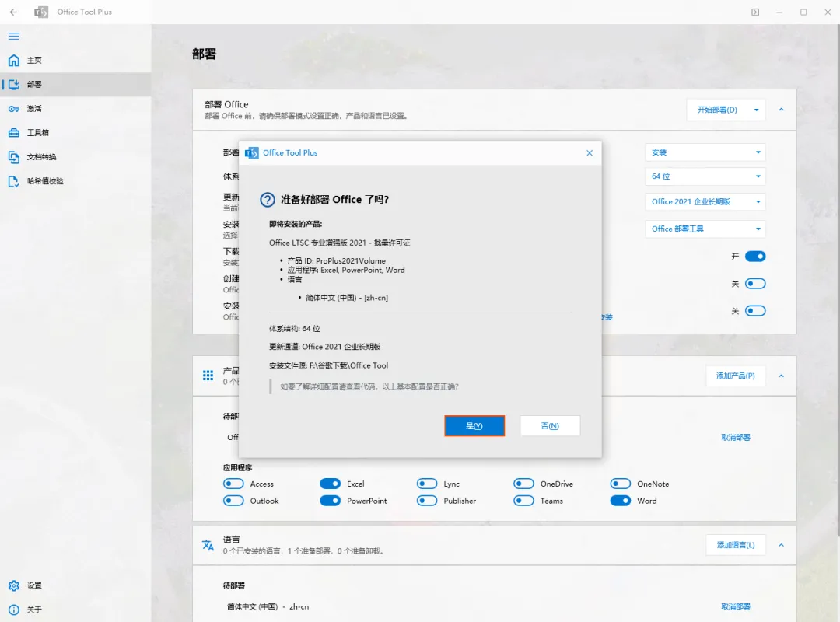Viewport: 840px width, 622px height.
Task: Click the products grid icon
Action: point(208,376)
